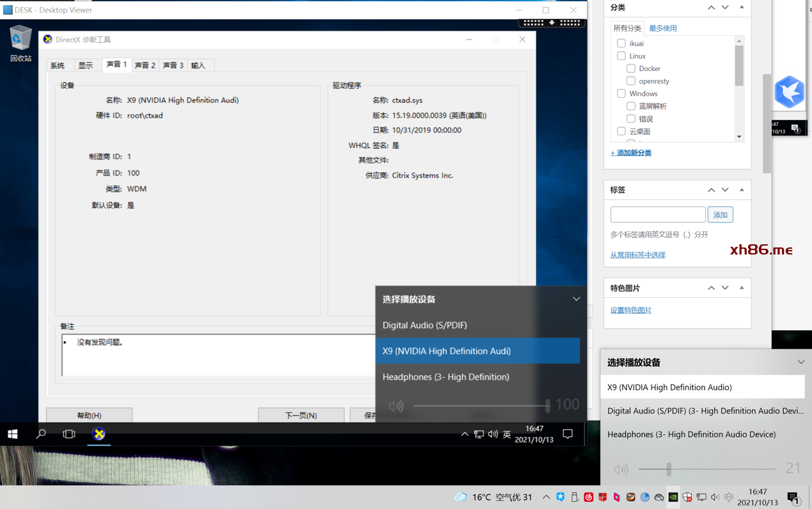
Task: Open the 最多使用 categories tab
Action: (x=663, y=28)
